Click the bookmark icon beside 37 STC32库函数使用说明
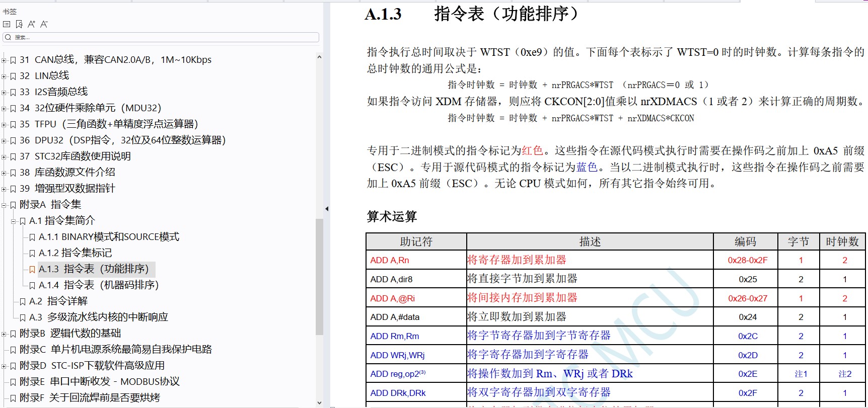 pyautogui.click(x=13, y=157)
